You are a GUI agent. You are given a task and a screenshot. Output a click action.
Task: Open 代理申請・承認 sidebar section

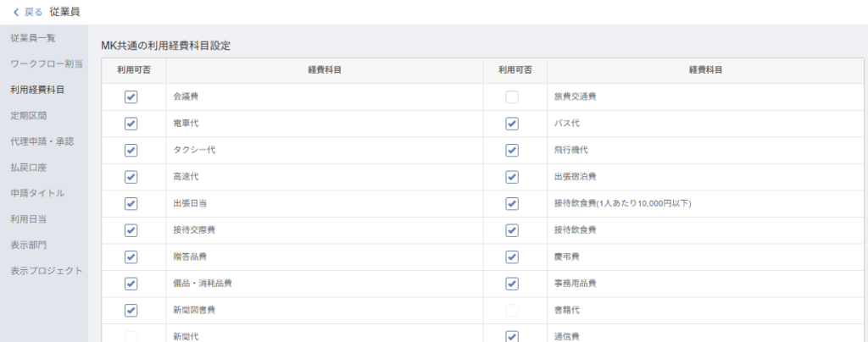[x=42, y=141]
